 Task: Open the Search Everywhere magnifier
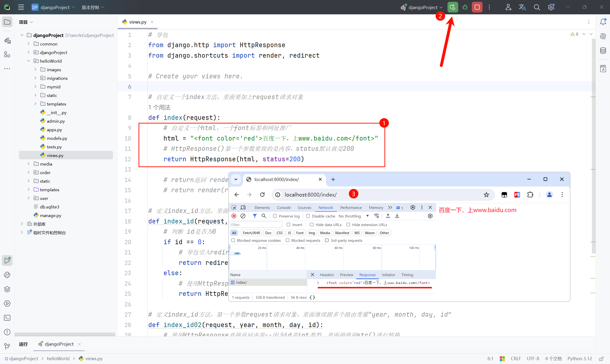tap(537, 7)
